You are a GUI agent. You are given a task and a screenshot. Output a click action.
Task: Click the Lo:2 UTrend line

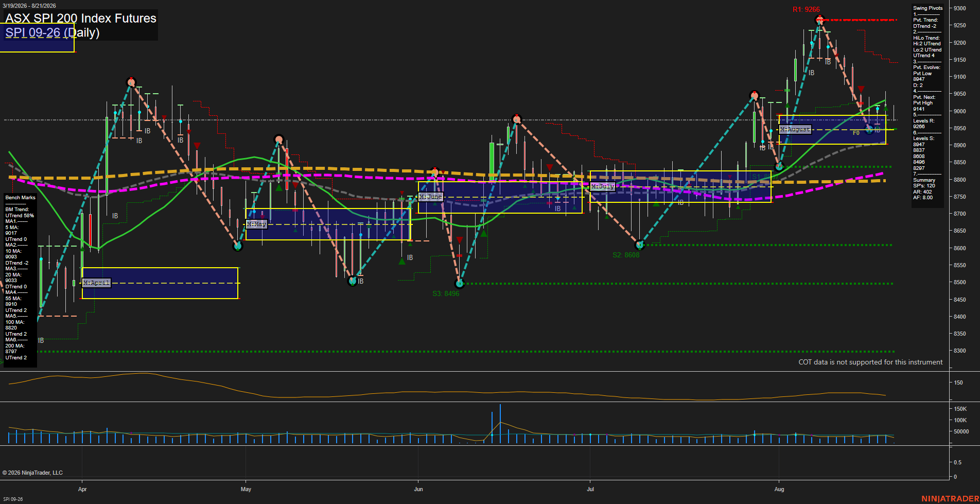pos(927,50)
